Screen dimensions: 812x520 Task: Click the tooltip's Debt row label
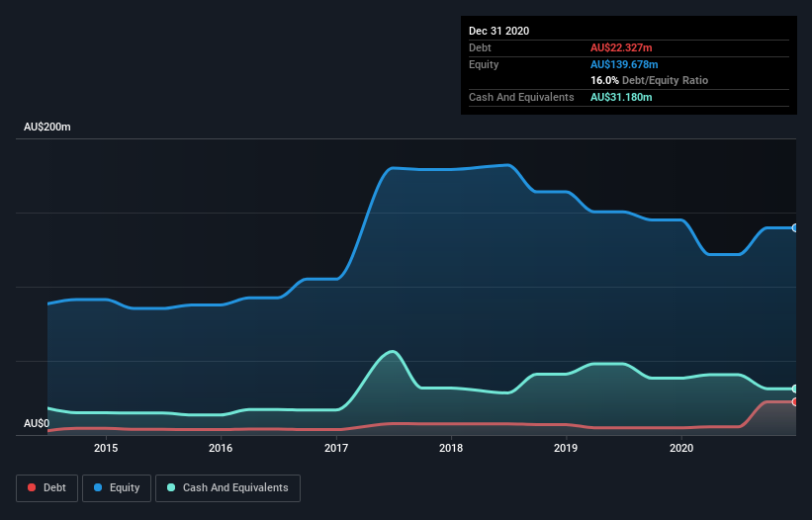480,47
